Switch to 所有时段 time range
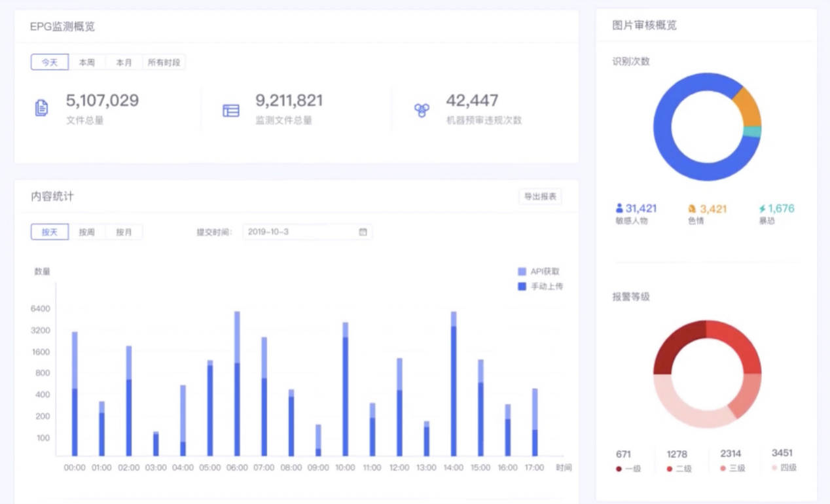Viewport: 830px width, 504px height. point(164,62)
